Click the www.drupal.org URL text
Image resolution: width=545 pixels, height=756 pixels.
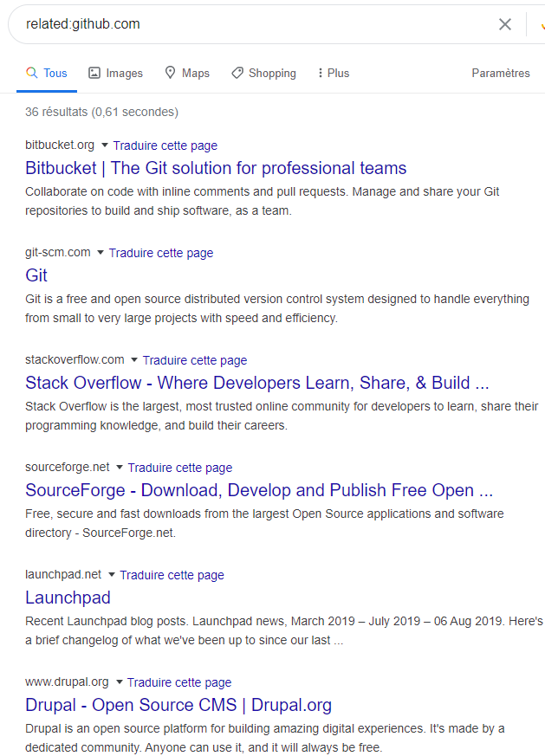click(67, 682)
